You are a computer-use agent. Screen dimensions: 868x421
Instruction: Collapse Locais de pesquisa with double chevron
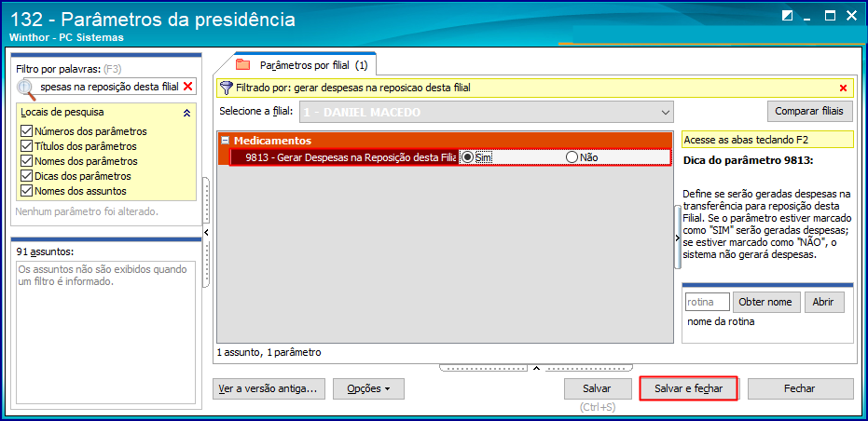pyautogui.click(x=186, y=113)
